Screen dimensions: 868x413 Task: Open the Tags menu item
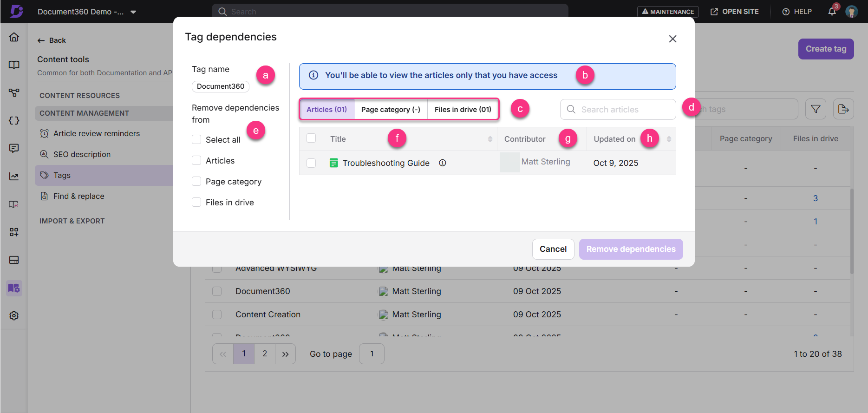[104, 175]
